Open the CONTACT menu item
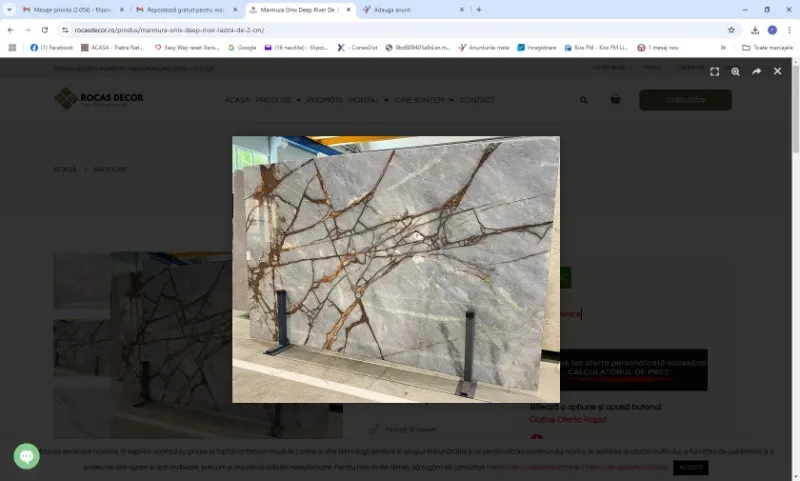800x481 pixels. point(477,100)
